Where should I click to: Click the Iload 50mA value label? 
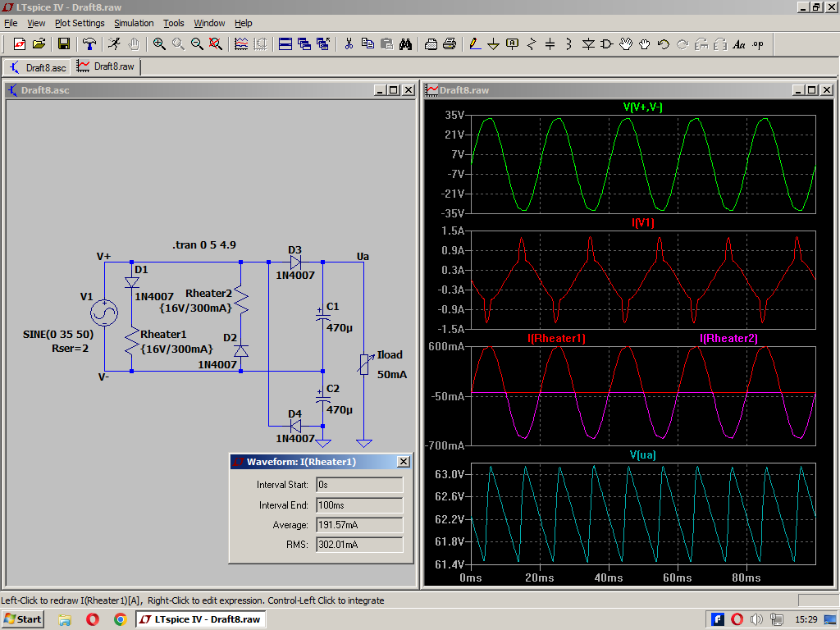click(391, 374)
